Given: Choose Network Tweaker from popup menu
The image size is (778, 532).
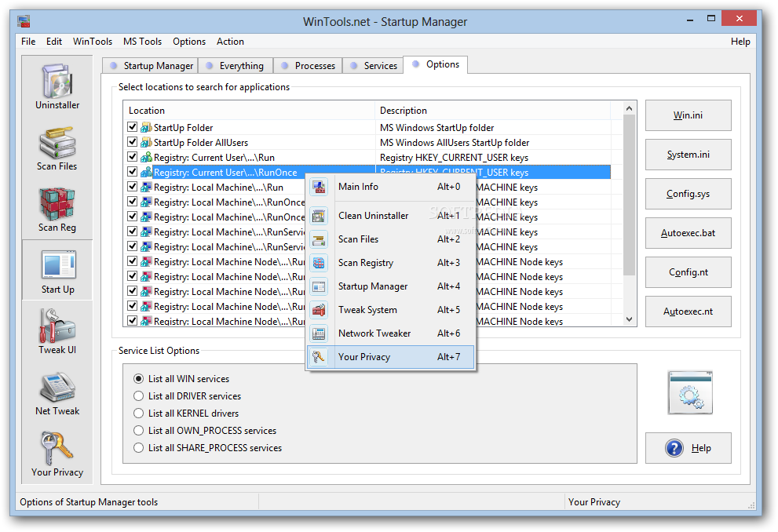Looking at the screenshot, I should pyautogui.click(x=391, y=333).
